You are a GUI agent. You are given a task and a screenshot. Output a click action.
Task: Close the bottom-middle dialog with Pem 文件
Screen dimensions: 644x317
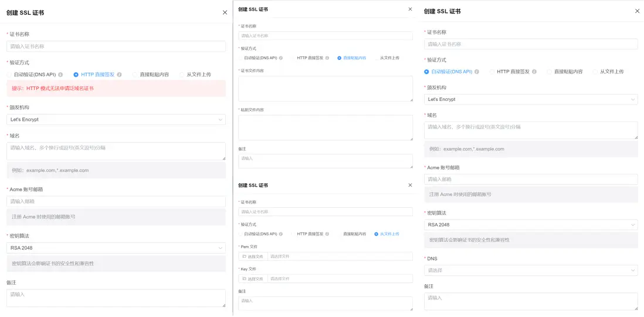pyautogui.click(x=410, y=185)
